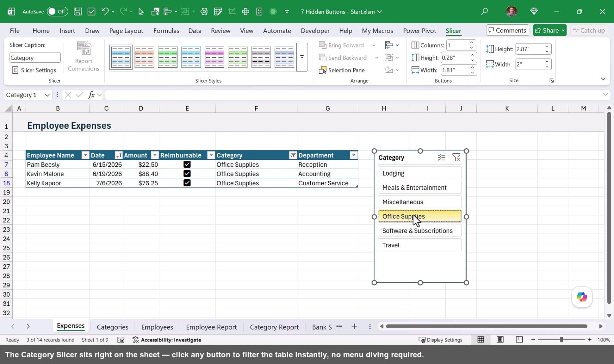The height and width of the screenshot is (364, 614).
Task: Select Travel slicer button
Action: pyautogui.click(x=420, y=245)
